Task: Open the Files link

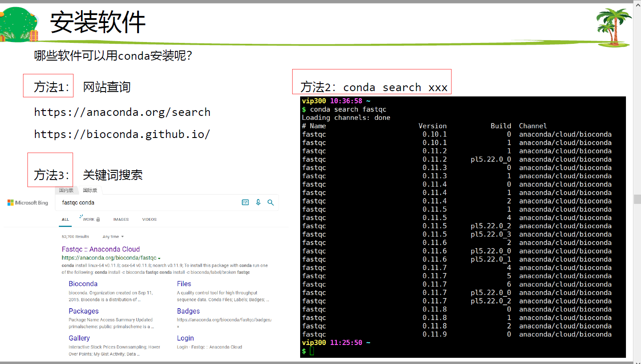Action: 184,284
